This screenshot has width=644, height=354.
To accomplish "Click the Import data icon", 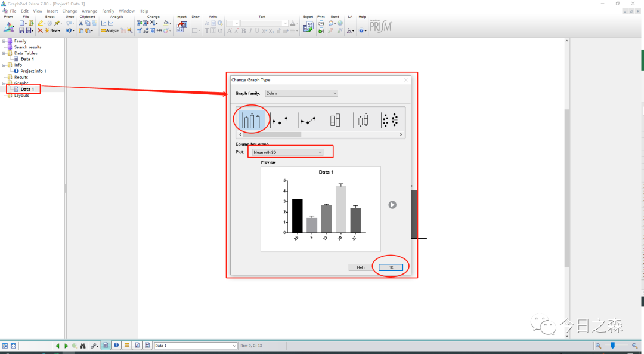I will 181,27.
